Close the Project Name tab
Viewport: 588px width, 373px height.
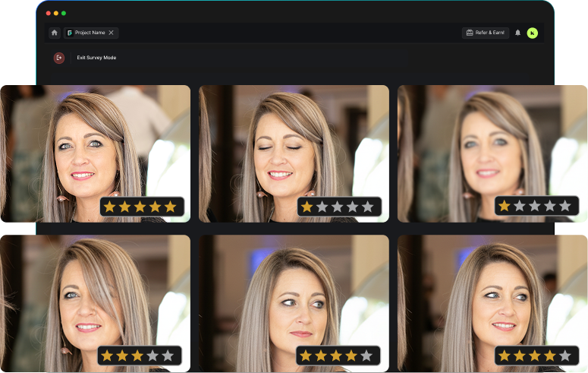pyautogui.click(x=112, y=33)
